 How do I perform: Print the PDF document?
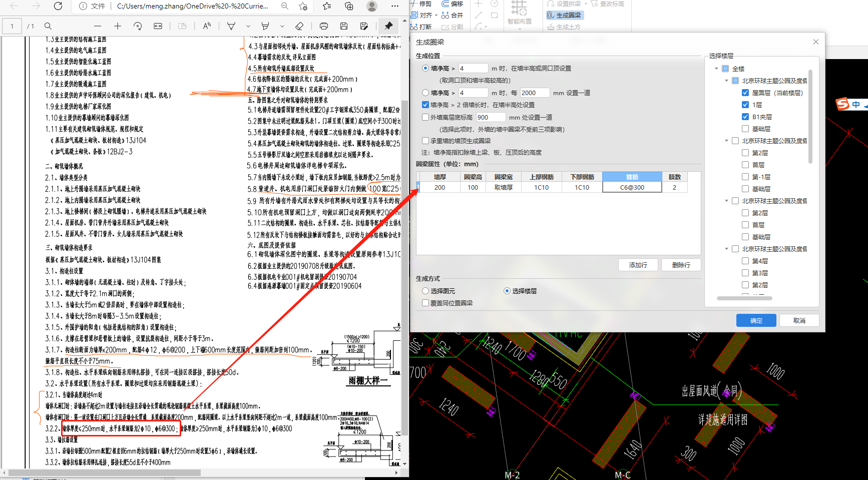click(x=324, y=26)
